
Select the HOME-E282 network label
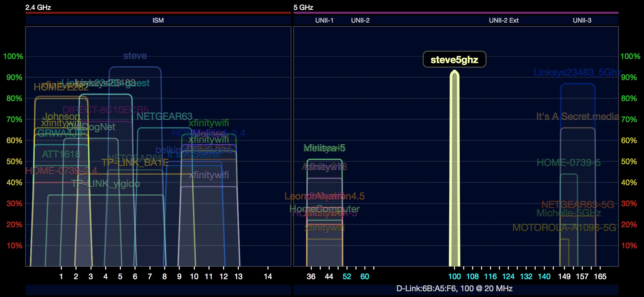(61, 87)
